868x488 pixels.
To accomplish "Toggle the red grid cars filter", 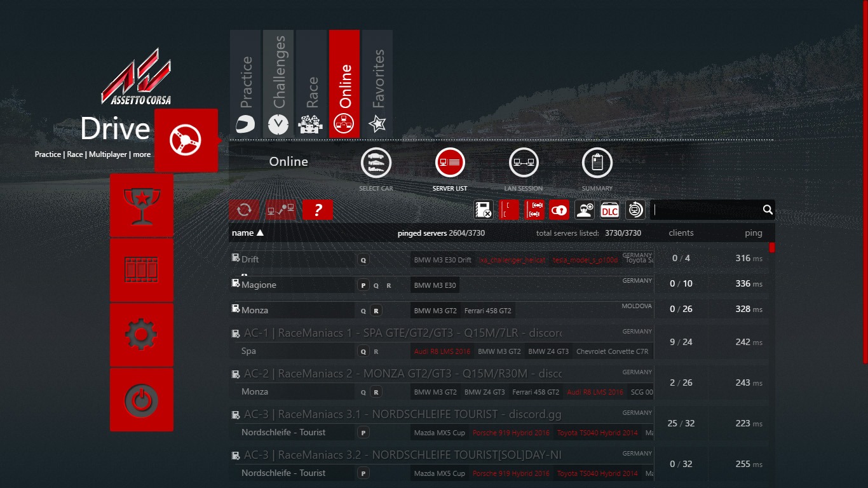I will pos(534,210).
